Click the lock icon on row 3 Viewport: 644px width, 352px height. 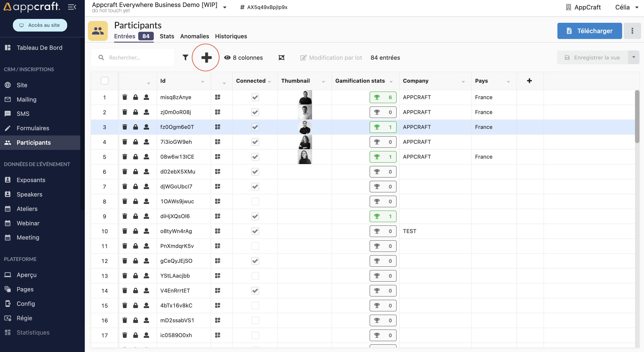[136, 127]
